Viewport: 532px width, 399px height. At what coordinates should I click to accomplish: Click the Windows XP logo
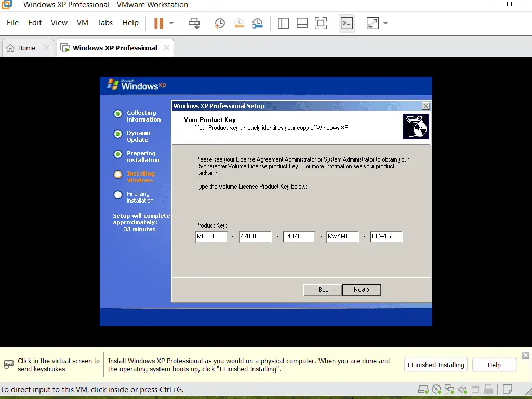[136, 85]
